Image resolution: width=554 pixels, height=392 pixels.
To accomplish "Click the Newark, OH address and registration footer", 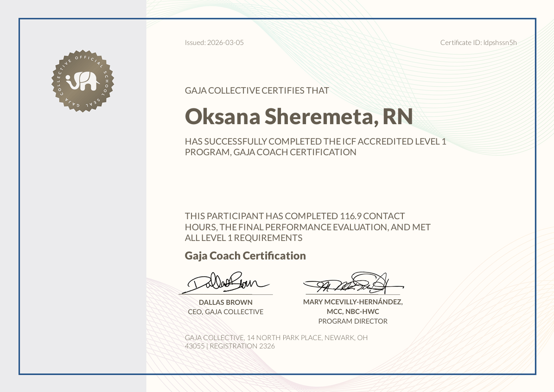I will (x=276, y=342).
